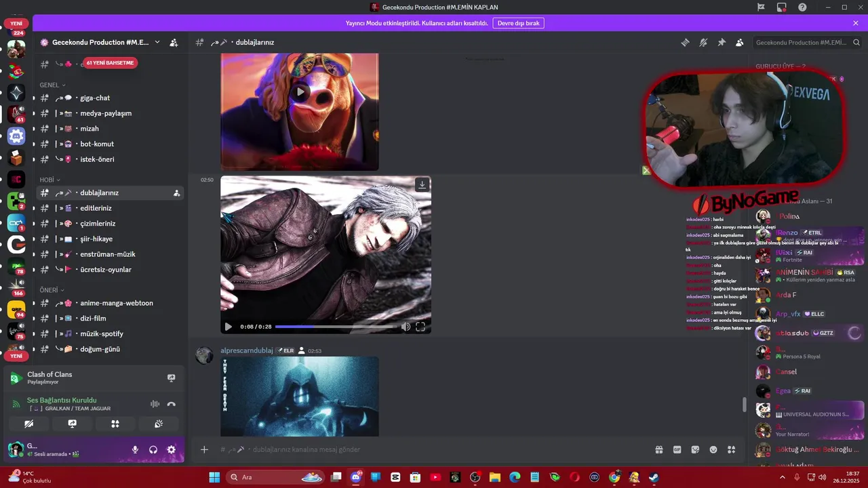Open the editleriniz channel
The width and height of the screenshot is (868, 488).
(x=110, y=208)
